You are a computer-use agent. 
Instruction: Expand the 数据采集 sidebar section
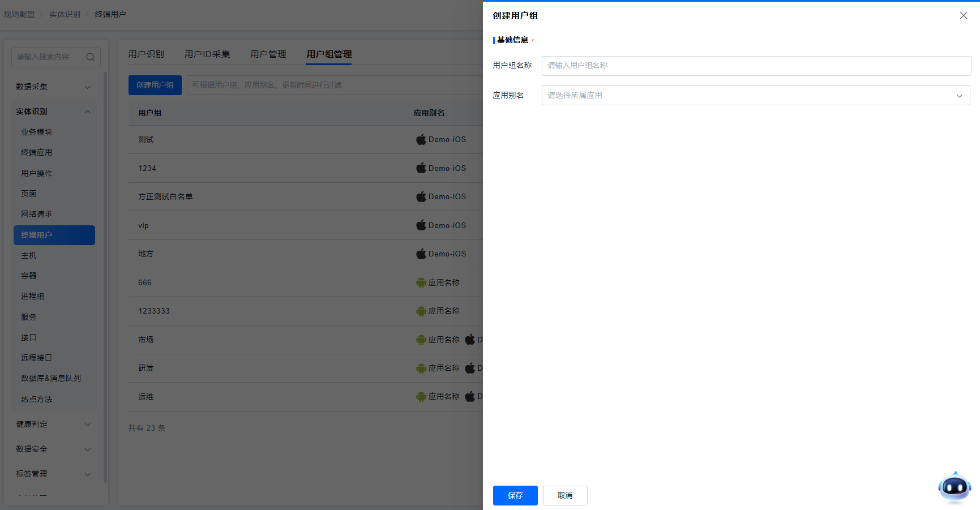click(54, 87)
